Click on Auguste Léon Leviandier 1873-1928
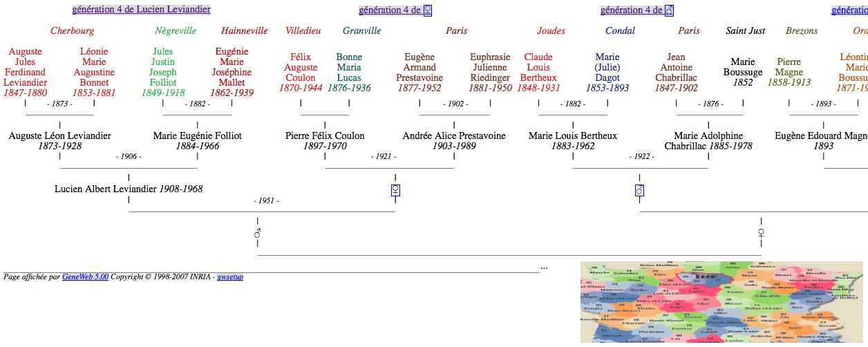868x347 pixels. [59, 136]
